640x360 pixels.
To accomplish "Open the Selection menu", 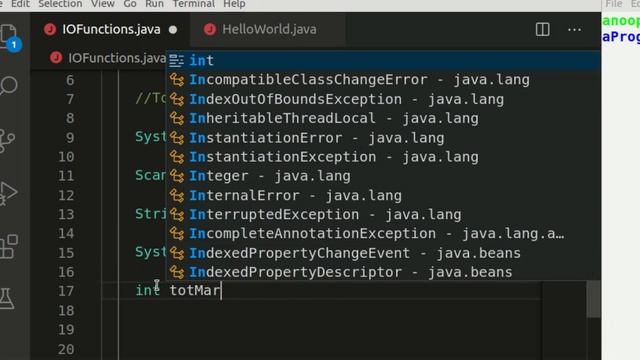I will (60, 4).
